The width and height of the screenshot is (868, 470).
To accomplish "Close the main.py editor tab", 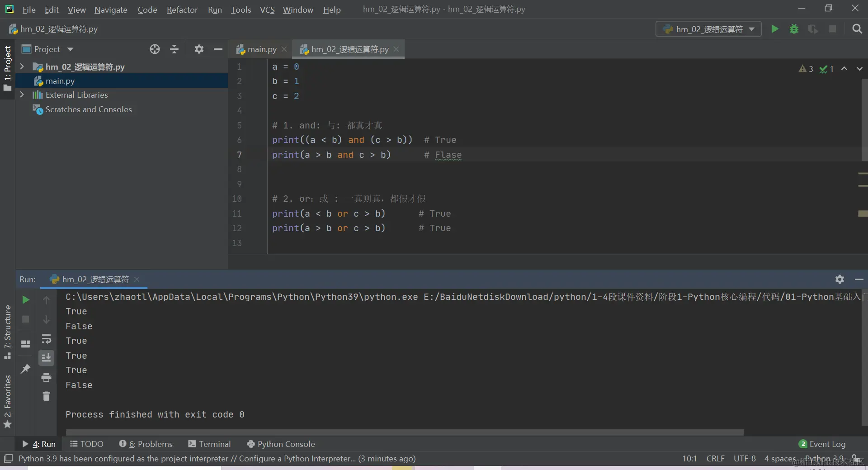I will [x=284, y=49].
